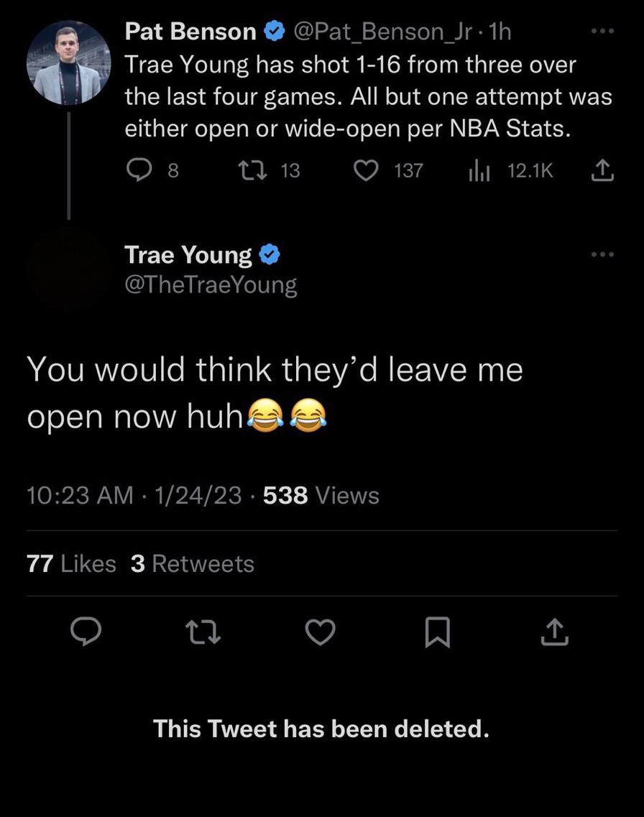View the 77 Likes list
The image size is (644, 817).
71,564
